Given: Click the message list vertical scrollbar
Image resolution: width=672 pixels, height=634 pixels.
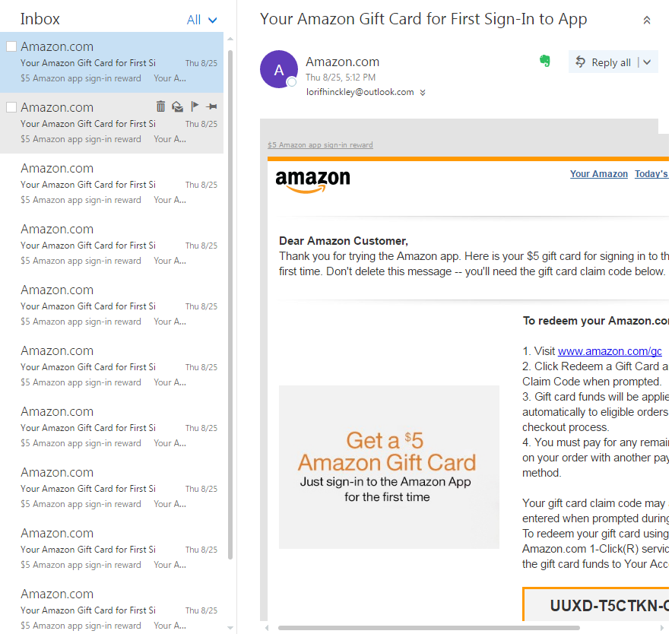Looking at the screenshot, I should [230, 304].
